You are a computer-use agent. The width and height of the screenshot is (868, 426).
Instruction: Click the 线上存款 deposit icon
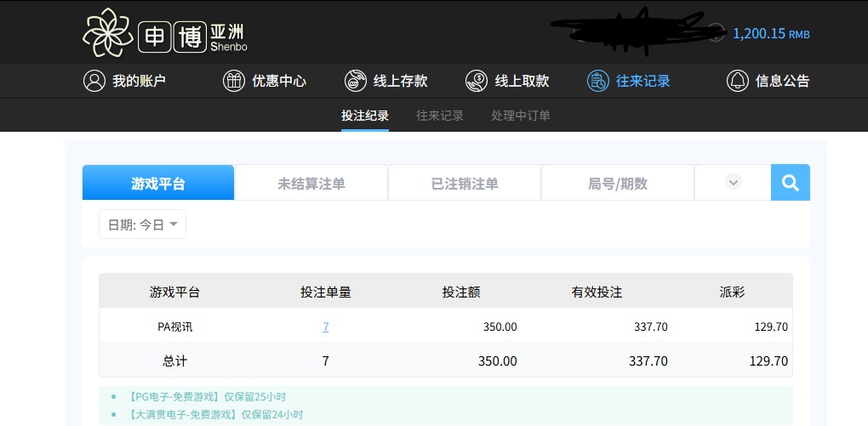(x=355, y=81)
